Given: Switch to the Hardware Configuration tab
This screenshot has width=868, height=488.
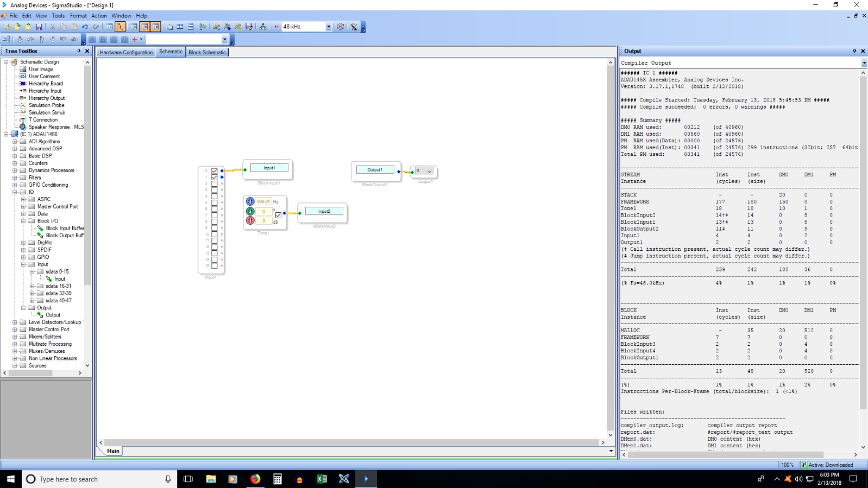Looking at the screenshot, I should coord(126,52).
